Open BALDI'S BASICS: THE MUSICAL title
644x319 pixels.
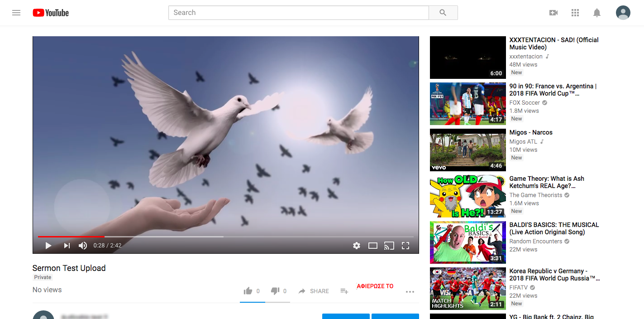pyautogui.click(x=554, y=228)
